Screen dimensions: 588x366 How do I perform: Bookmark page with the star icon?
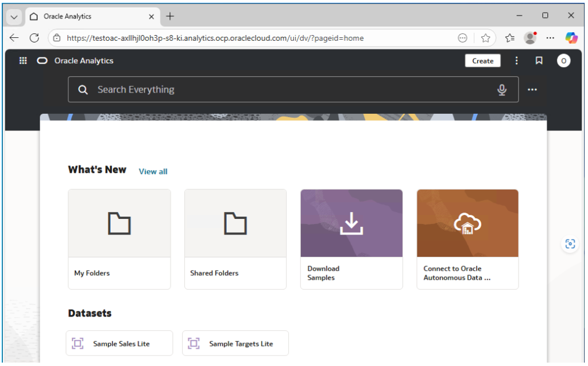[x=485, y=38]
